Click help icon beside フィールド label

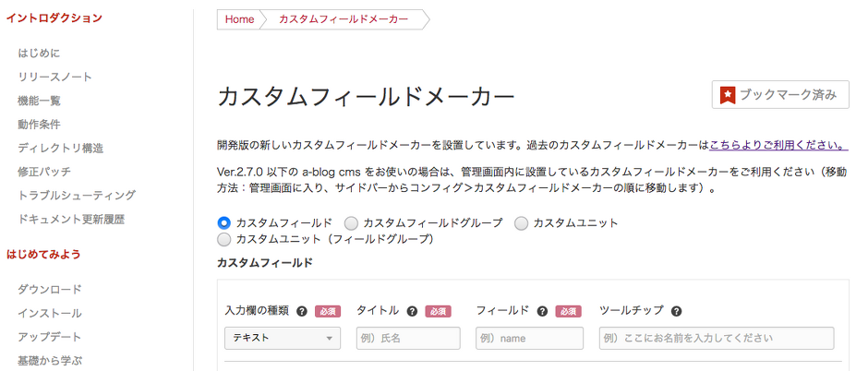pos(542,312)
